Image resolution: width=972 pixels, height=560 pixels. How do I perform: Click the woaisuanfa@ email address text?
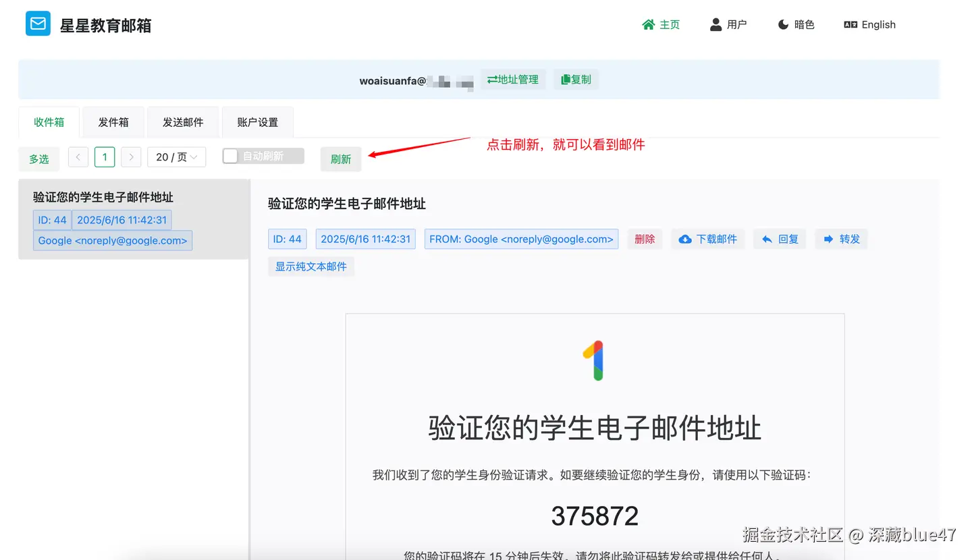(416, 80)
